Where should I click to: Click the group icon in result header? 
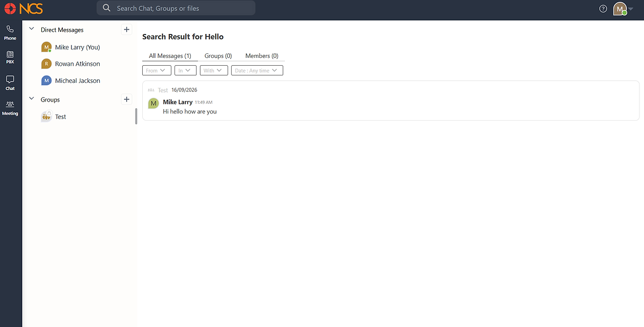[151, 90]
